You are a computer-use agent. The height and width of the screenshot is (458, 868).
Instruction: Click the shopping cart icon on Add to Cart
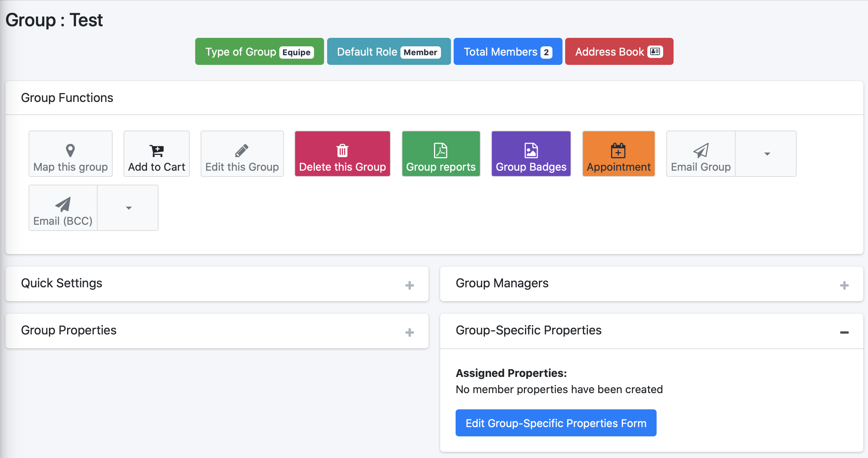[157, 151]
